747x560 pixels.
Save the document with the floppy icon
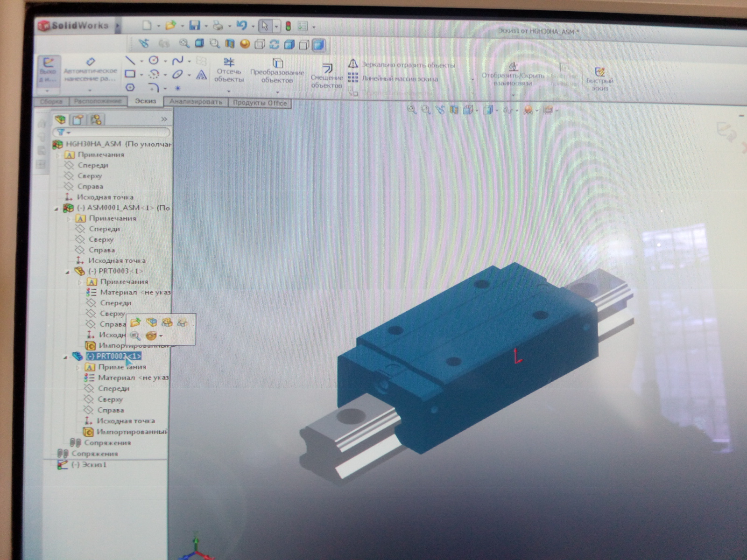point(194,25)
